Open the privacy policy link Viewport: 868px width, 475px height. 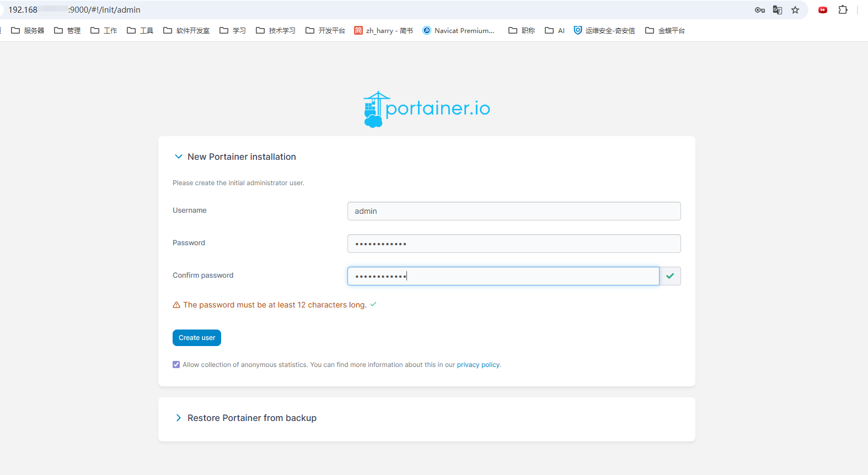click(478, 365)
